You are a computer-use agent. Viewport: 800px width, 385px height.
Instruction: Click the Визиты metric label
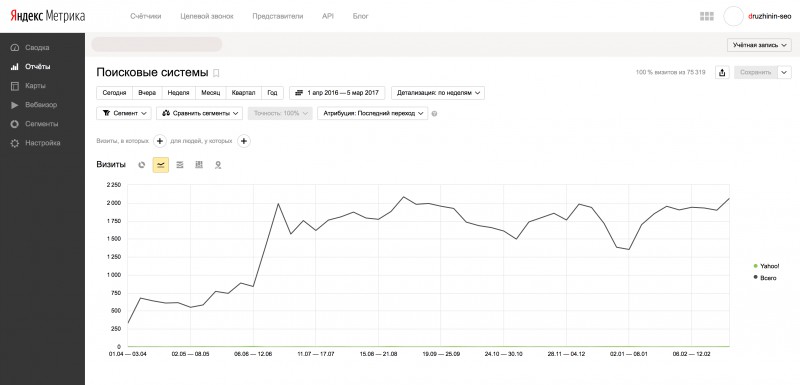click(111, 165)
